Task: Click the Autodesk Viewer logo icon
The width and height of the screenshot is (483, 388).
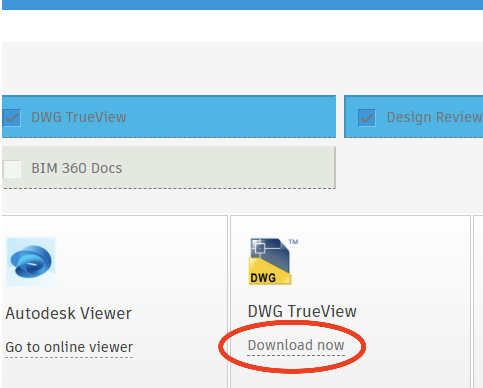Action: point(31,262)
